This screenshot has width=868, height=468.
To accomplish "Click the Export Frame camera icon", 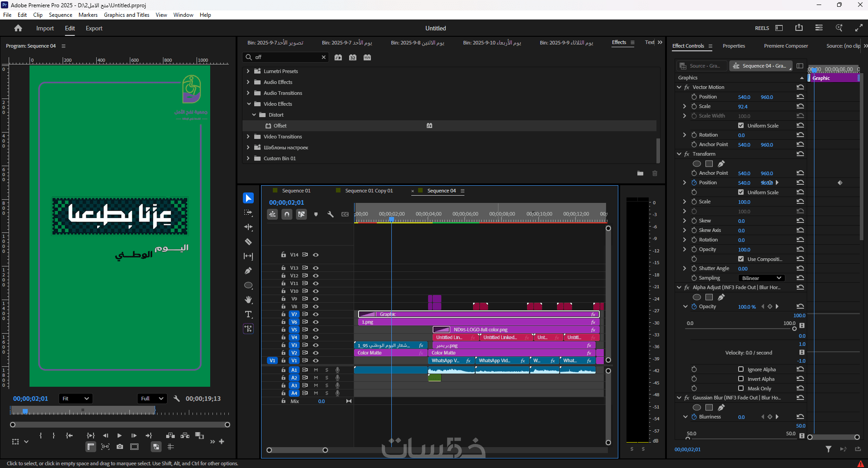I will point(120,447).
